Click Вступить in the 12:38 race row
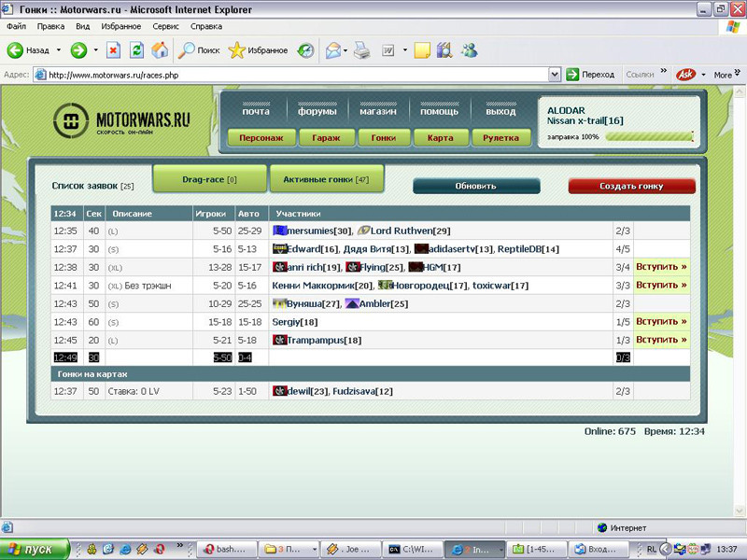 tap(661, 267)
